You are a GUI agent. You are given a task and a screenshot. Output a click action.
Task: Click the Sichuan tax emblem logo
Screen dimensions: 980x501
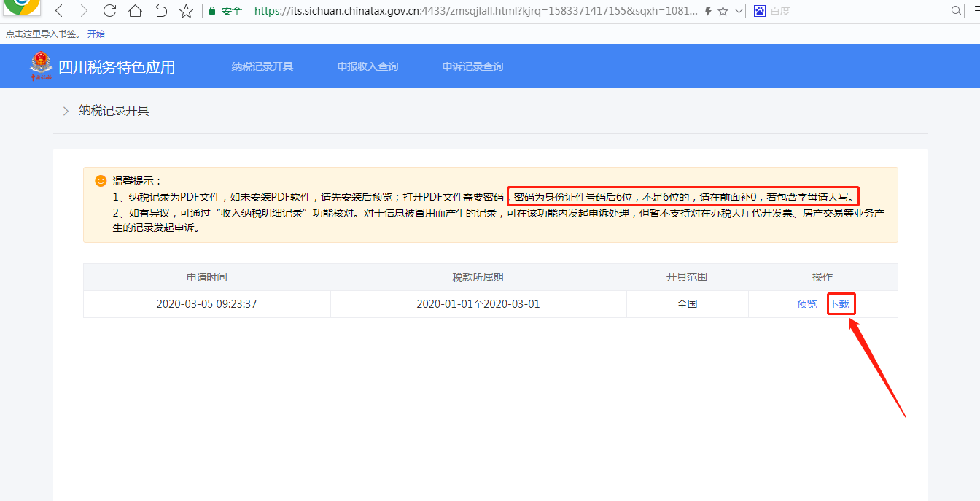coord(41,66)
